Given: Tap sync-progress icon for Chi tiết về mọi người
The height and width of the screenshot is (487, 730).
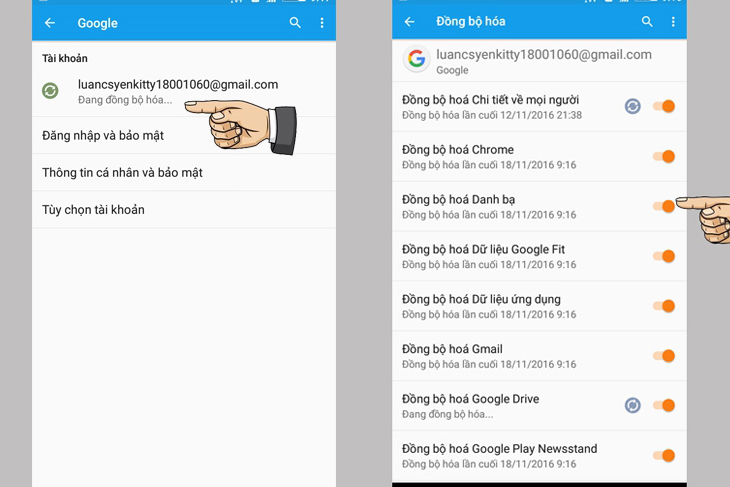Looking at the screenshot, I should [x=632, y=106].
